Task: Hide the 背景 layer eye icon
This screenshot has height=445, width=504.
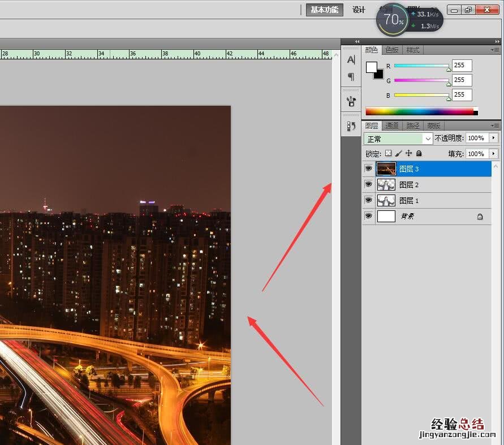Action: [x=368, y=216]
